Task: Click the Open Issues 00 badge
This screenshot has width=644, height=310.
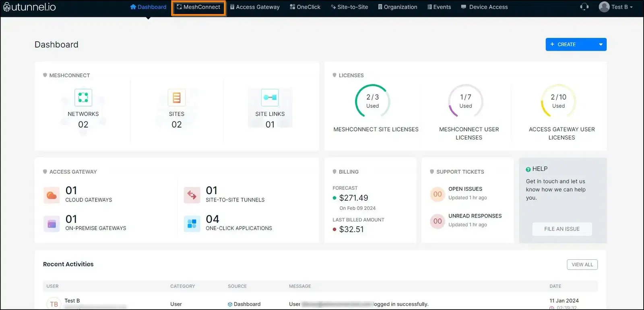Action: 438,194
